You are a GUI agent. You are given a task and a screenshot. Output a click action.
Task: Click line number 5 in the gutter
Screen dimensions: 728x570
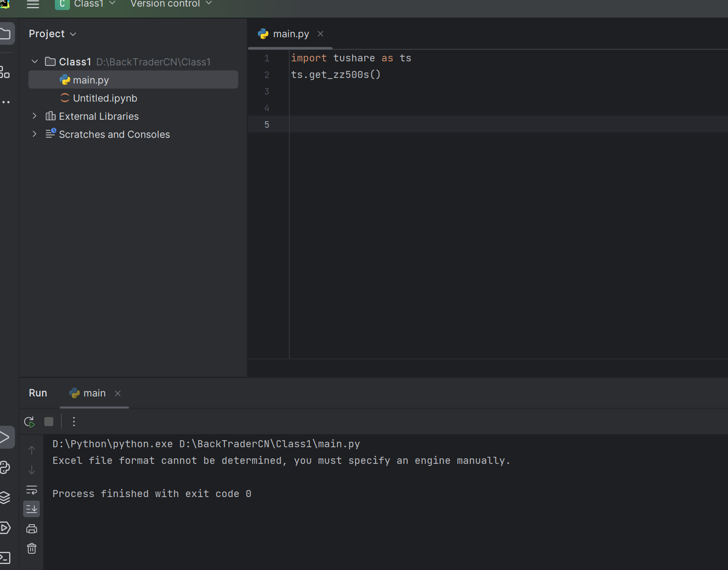pyautogui.click(x=267, y=125)
